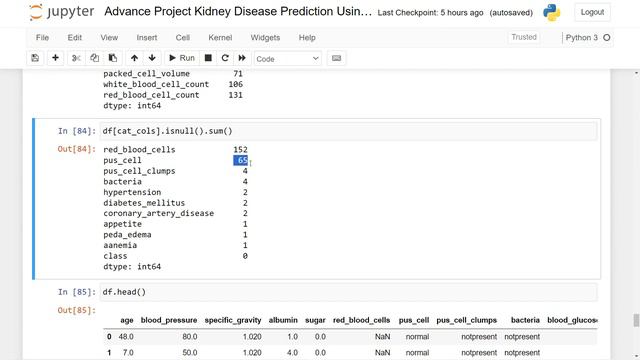Click the appetite row label

point(122,224)
